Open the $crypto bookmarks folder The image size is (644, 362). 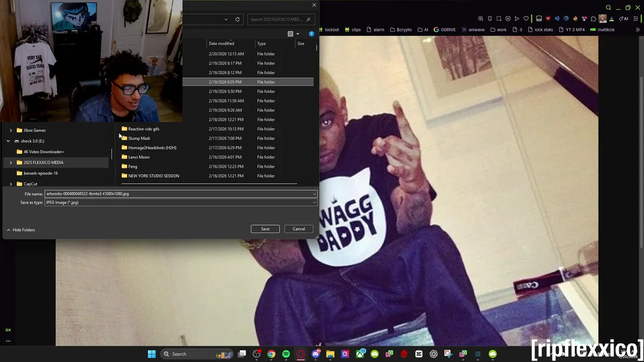point(401,30)
